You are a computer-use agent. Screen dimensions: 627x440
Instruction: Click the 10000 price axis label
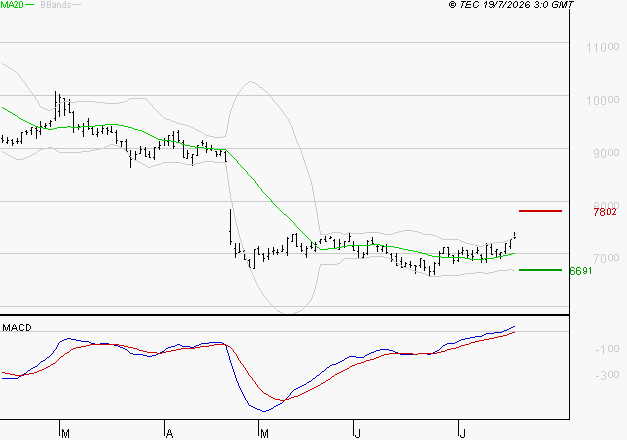click(x=603, y=100)
